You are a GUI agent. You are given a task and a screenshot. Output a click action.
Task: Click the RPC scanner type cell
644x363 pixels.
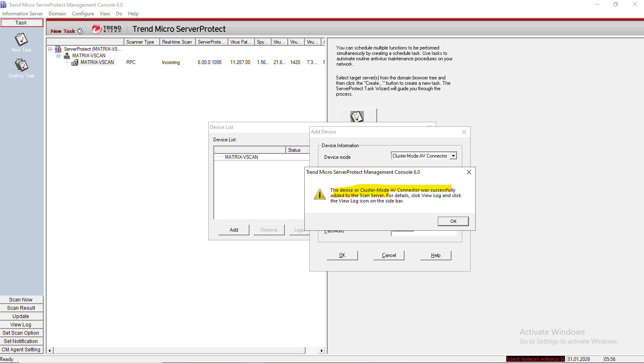[x=131, y=62]
